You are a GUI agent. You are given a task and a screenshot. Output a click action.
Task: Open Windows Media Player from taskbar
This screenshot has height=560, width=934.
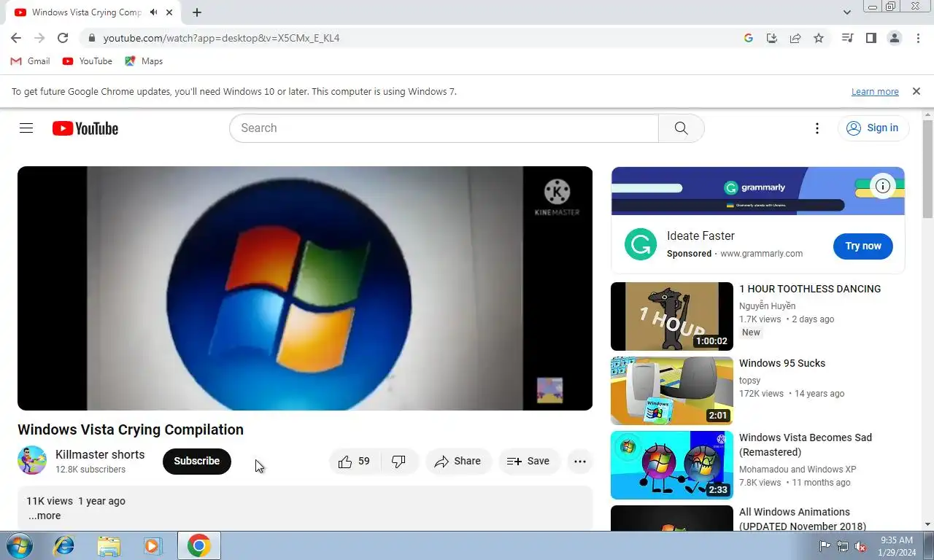tap(153, 545)
